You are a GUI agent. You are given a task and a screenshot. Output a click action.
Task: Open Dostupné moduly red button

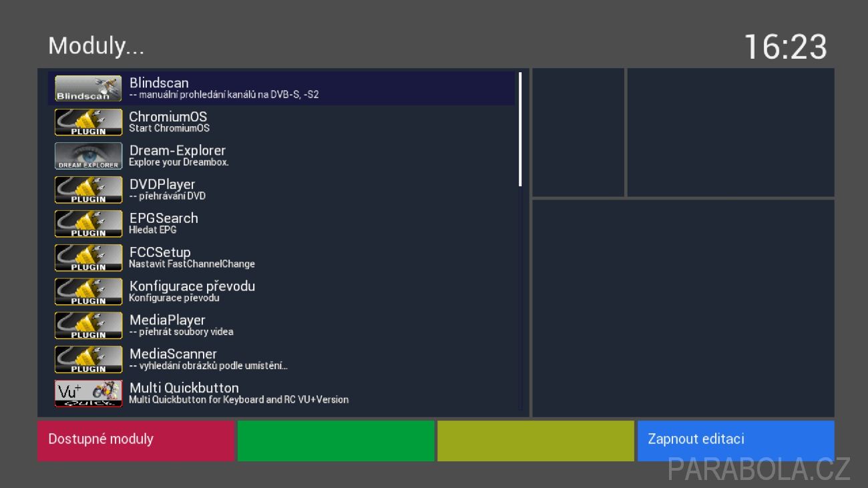pos(136,441)
